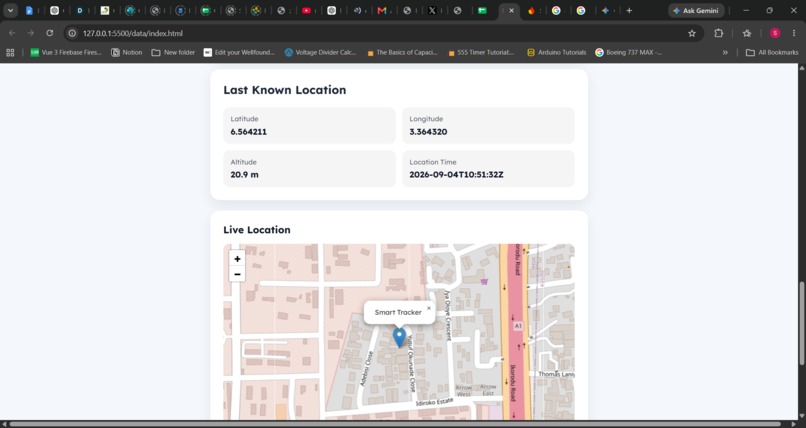View site information icon in address bar
Viewport: 806px width, 428px height.
pyautogui.click(x=72, y=33)
